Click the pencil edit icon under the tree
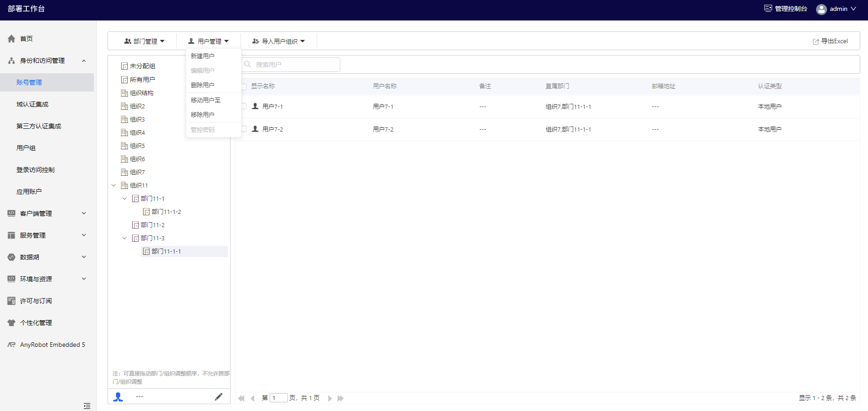Screen dimensions: 868x411 [219, 397]
